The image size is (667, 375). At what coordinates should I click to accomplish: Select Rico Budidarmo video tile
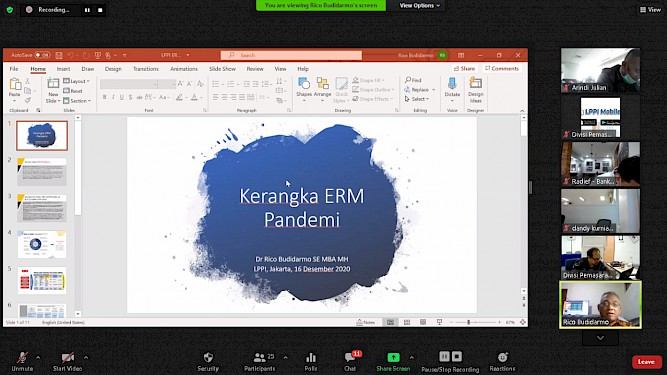point(600,304)
